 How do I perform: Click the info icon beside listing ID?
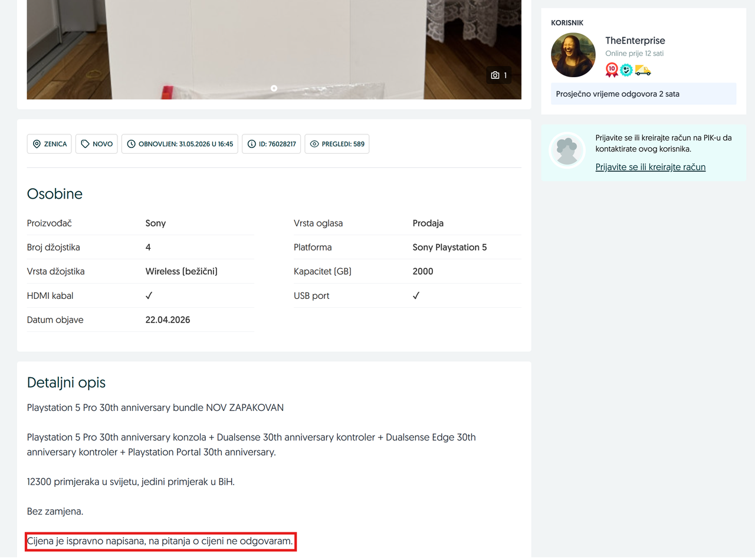tap(252, 144)
